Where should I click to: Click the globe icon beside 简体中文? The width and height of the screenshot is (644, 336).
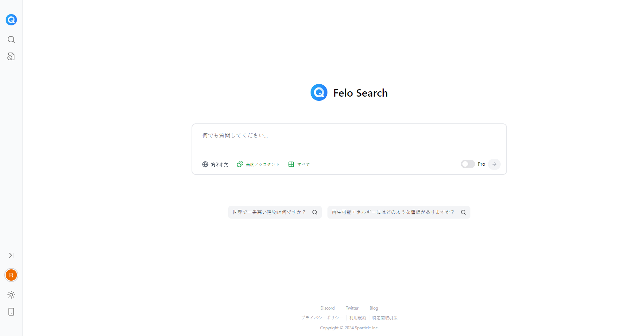click(205, 164)
